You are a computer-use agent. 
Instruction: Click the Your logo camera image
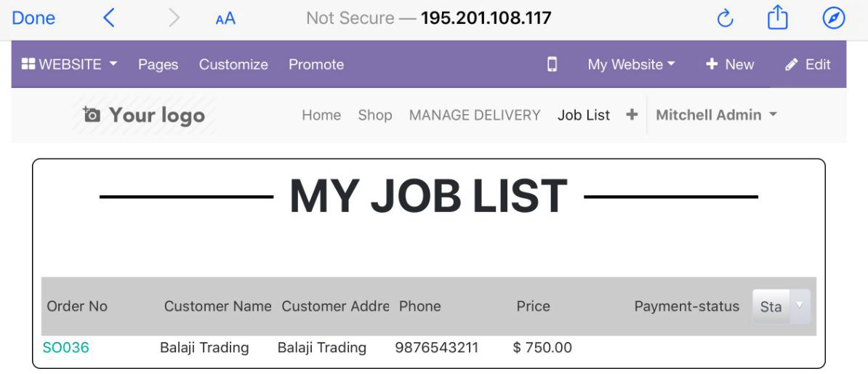[x=144, y=115]
